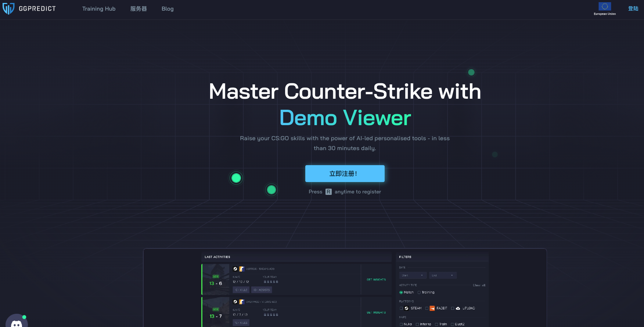Enable the Inferno map checkbox

[417, 324]
